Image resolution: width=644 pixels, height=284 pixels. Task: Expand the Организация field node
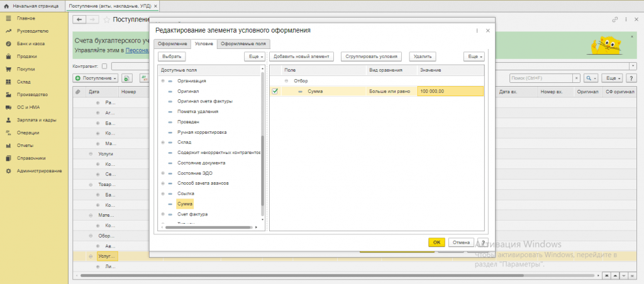click(x=163, y=81)
